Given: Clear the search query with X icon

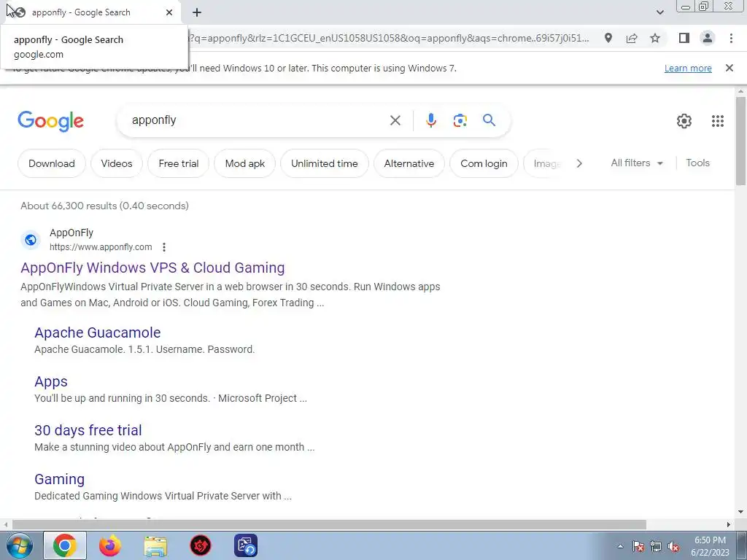Looking at the screenshot, I should 395,120.
